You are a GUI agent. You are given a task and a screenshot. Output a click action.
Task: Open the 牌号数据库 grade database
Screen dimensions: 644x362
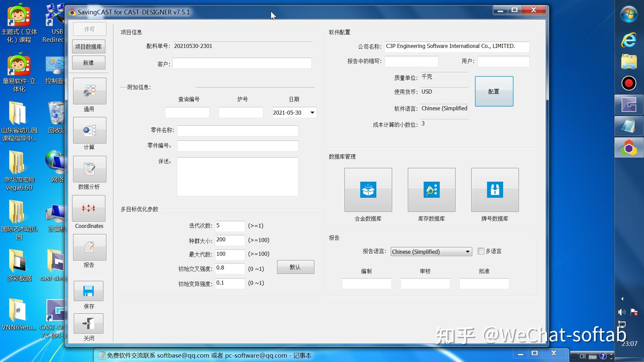tap(495, 190)
